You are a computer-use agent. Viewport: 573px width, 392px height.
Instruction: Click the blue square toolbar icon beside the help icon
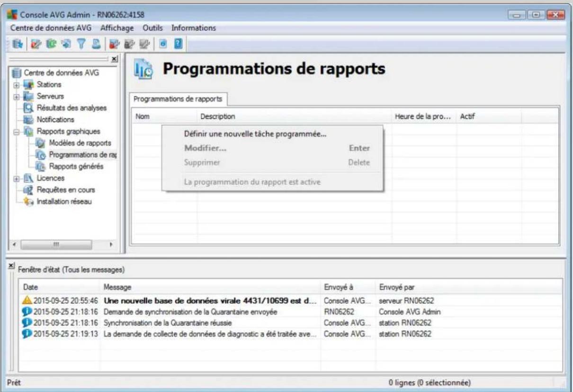[x=164, y=45]
